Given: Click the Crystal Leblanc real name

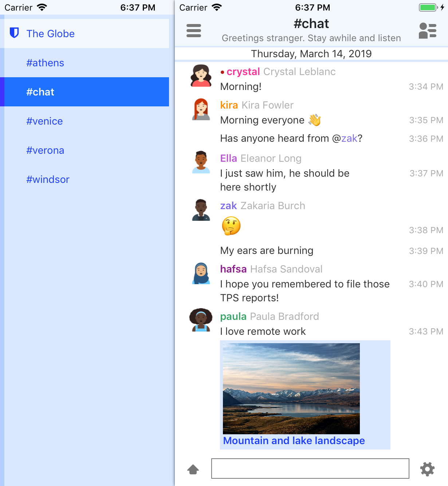Looking at the screenshot, I should (x=299, y=72).
